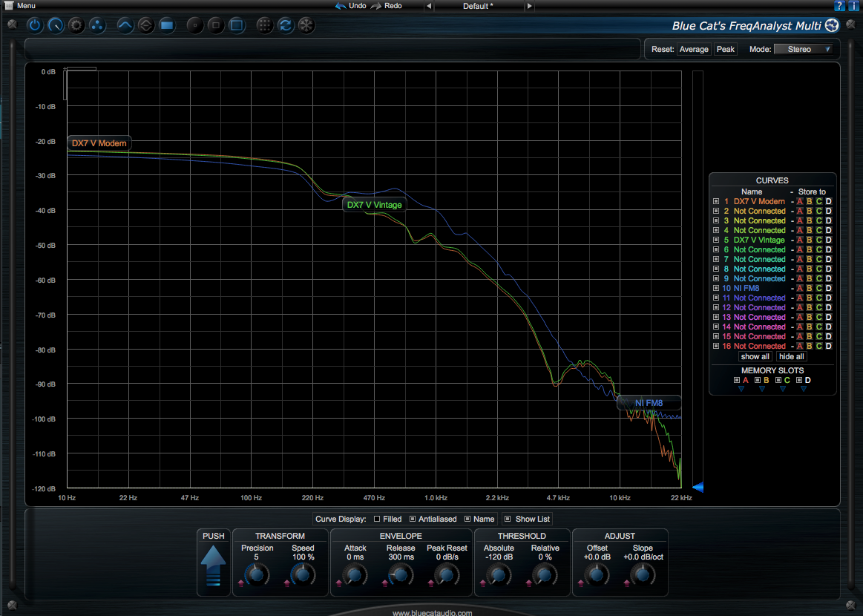
Task: Open the Default preset name selector
Action: click(479, 6)
